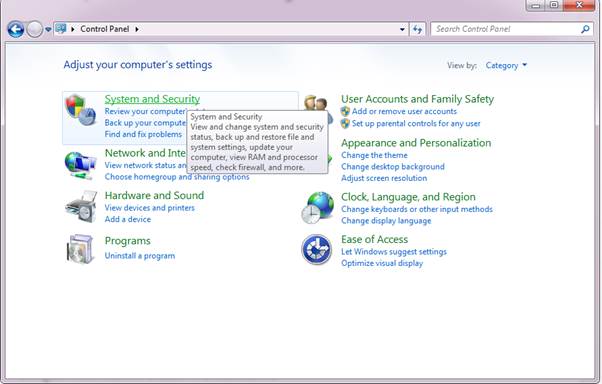The width and height of the screenshot is (602, 384).
Task: Click the Hardware and Sound printer icon
Action: tap(81, 207)
